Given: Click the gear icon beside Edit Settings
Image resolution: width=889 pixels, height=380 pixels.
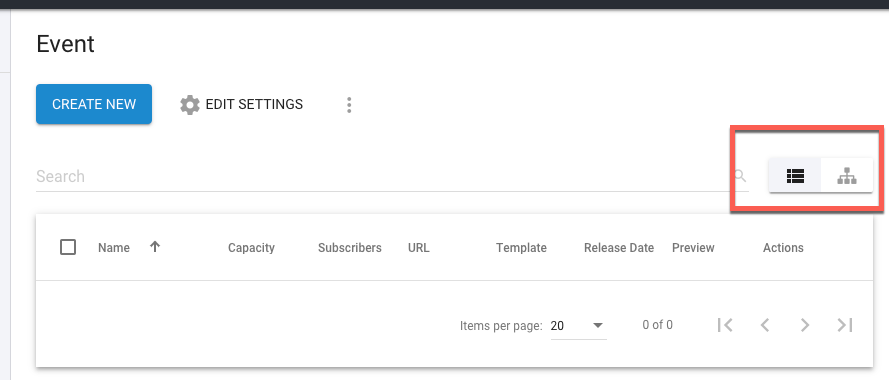Looking at the screenshot, I should pyautogui.click(x=190, y=105).
